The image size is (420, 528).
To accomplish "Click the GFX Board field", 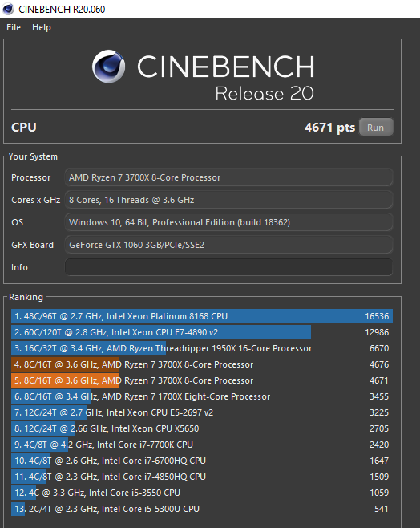I will pos(228,245).
